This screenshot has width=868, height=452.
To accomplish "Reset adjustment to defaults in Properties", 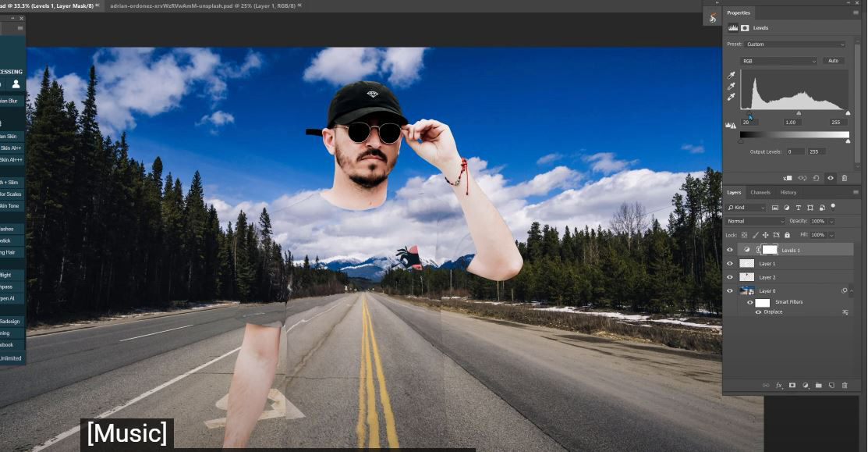I will pyautogui.click(x=816, y=178).
